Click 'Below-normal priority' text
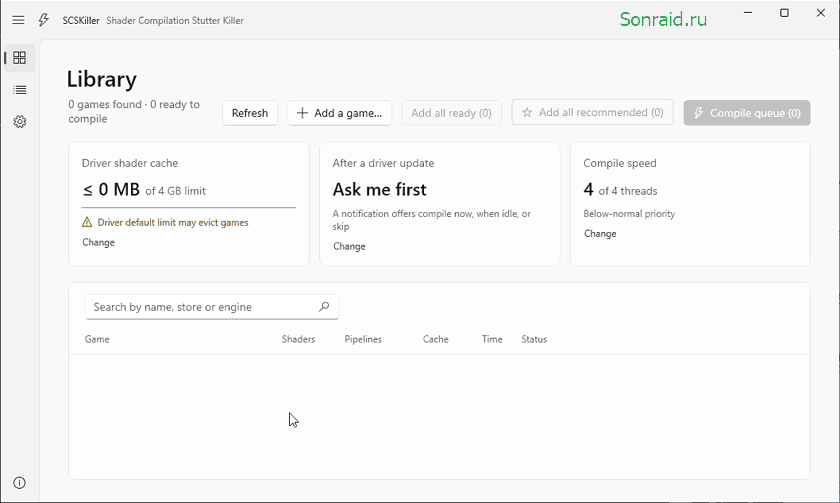 tap(629, 214)
